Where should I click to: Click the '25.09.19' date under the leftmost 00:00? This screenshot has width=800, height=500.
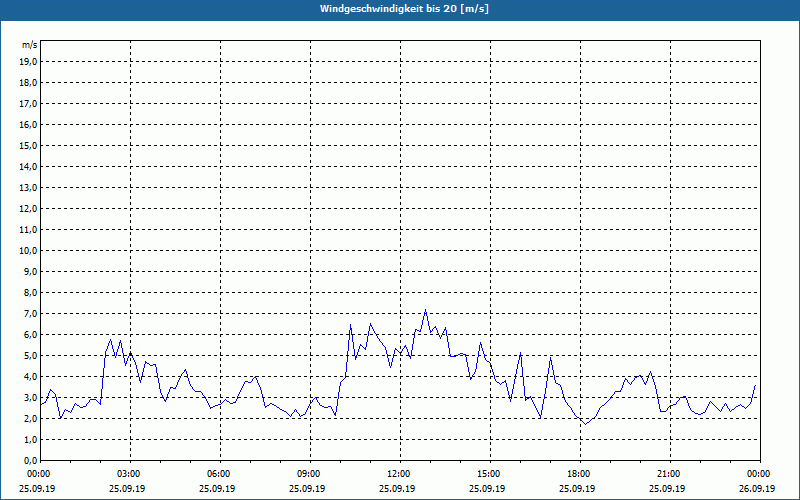37,488
